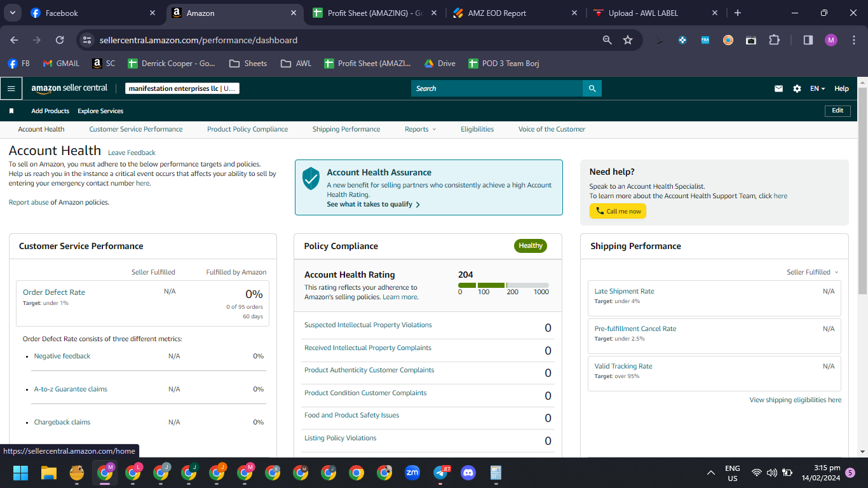This screenshot has height=488, width=868.
Task: Click the Account Health Assurance shield icon
Action: [x=311, y=179]
